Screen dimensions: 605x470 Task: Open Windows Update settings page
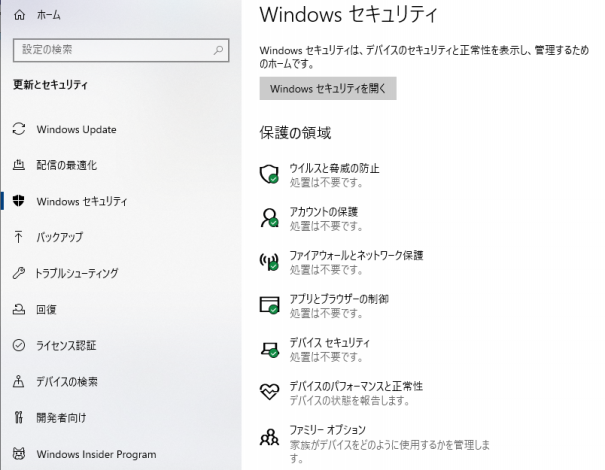tap(76, 129)
